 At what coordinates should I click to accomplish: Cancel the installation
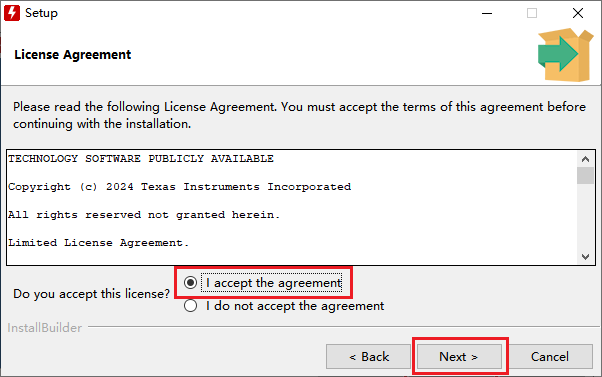pos(550,357)
